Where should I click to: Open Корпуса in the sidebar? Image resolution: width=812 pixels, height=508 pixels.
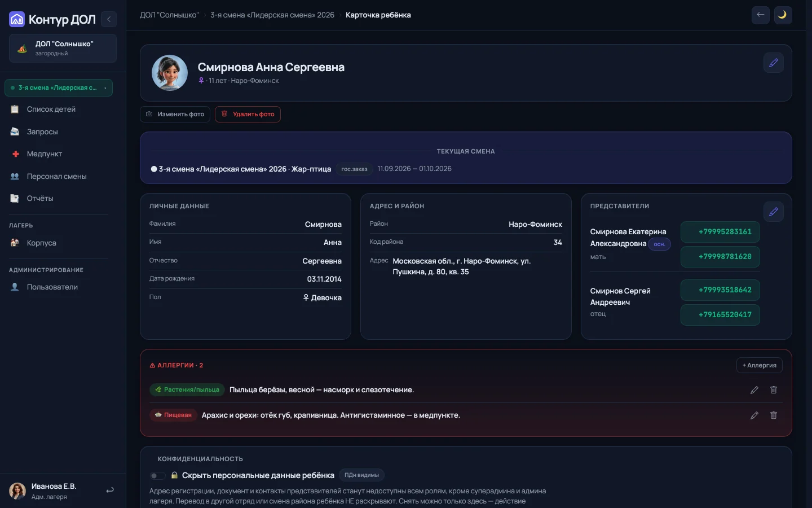(59, 243)
